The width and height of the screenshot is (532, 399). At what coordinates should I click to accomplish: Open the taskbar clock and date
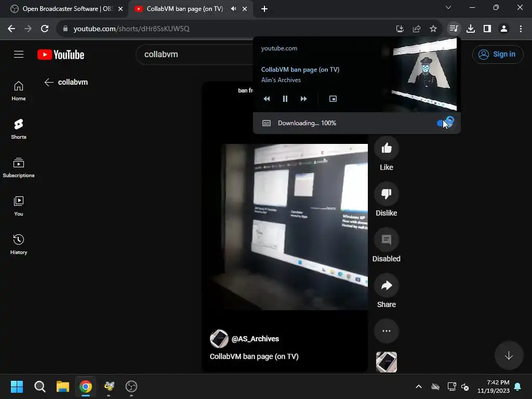pyautogui.click(x=494, y=387)
